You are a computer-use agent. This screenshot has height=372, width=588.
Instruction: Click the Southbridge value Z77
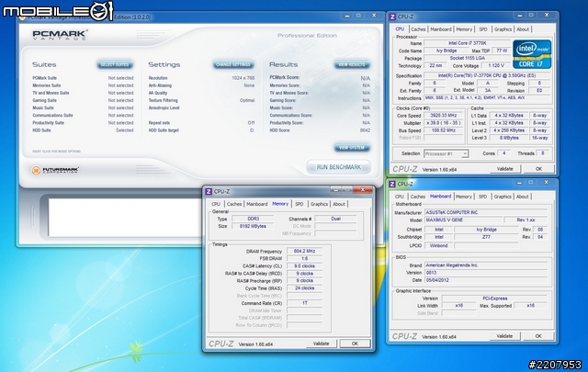(x=486, y=237)
